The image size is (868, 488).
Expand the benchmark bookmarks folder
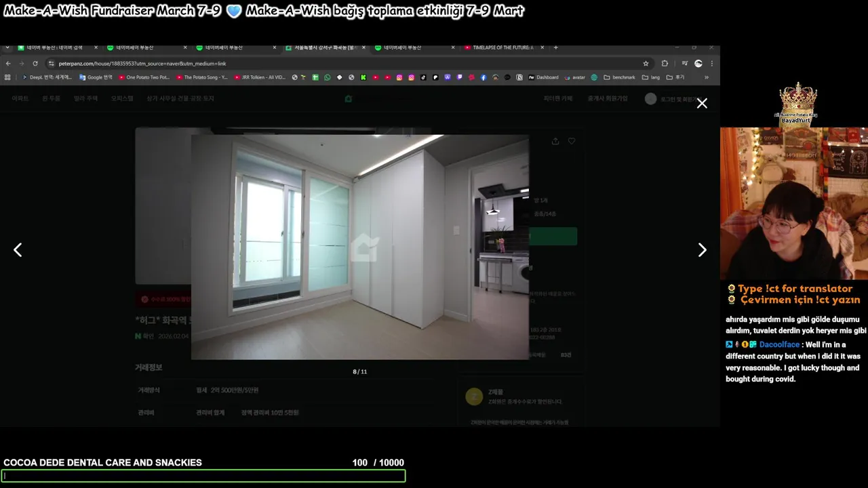coord(619,77)
